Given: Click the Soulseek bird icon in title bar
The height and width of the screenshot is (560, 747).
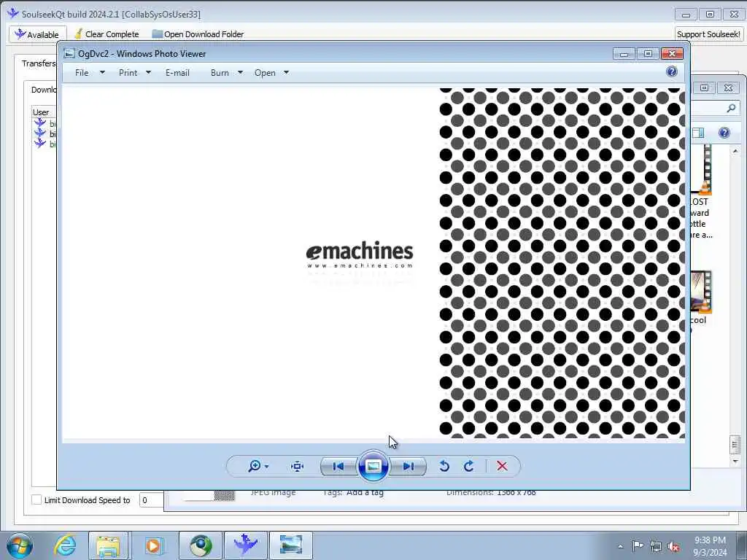Looking at the screenshot, I should 13,13.
